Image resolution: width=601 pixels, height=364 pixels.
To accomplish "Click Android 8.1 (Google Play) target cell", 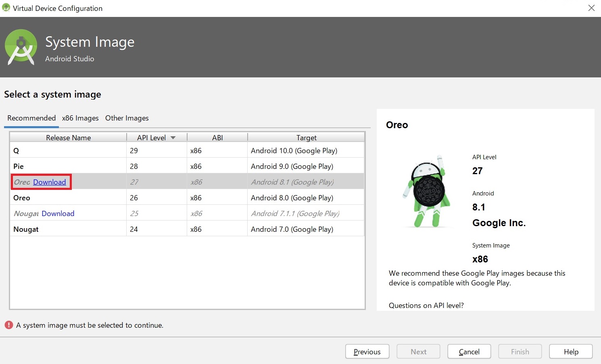I will click(x=306, y=182).
